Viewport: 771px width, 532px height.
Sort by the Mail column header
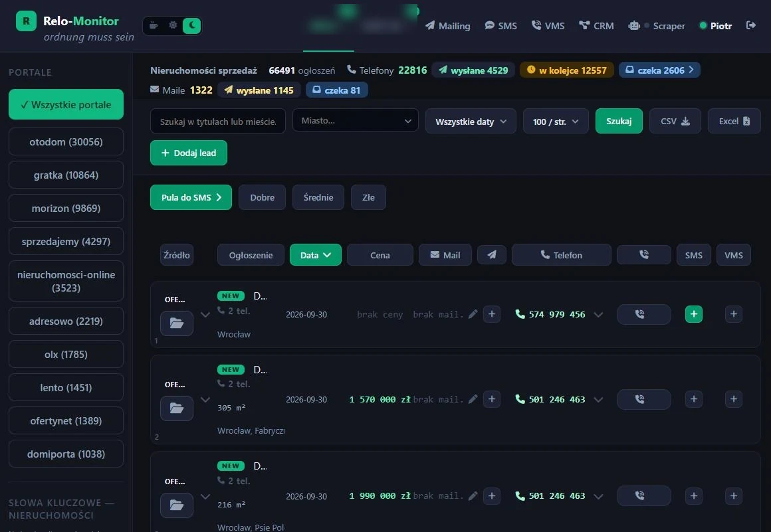coord(445,255)
